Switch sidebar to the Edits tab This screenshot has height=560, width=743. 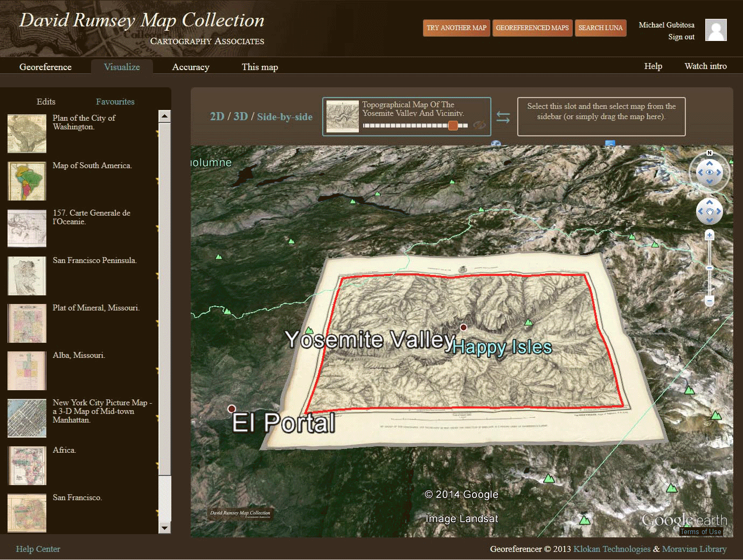(x=46, y=101)
